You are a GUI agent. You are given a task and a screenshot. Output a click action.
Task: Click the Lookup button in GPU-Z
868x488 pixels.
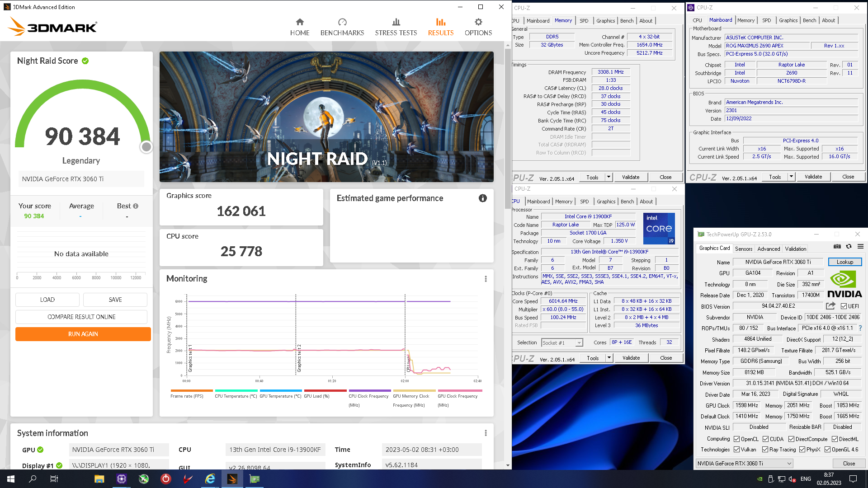845,262
